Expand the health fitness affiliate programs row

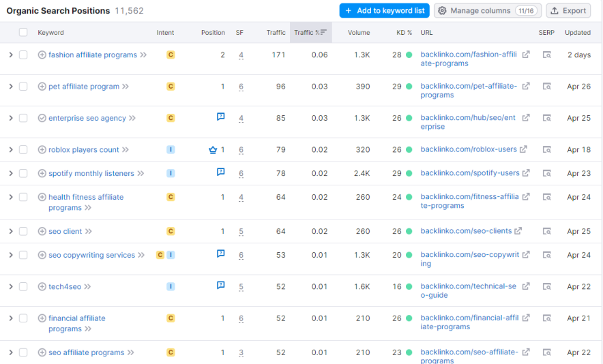10,197
